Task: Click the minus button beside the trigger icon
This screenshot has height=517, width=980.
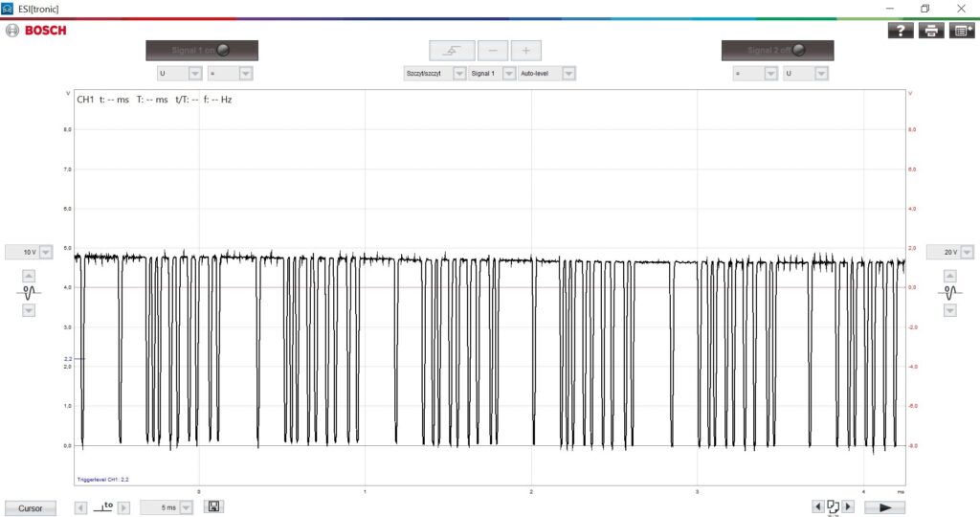Action: 493,51
